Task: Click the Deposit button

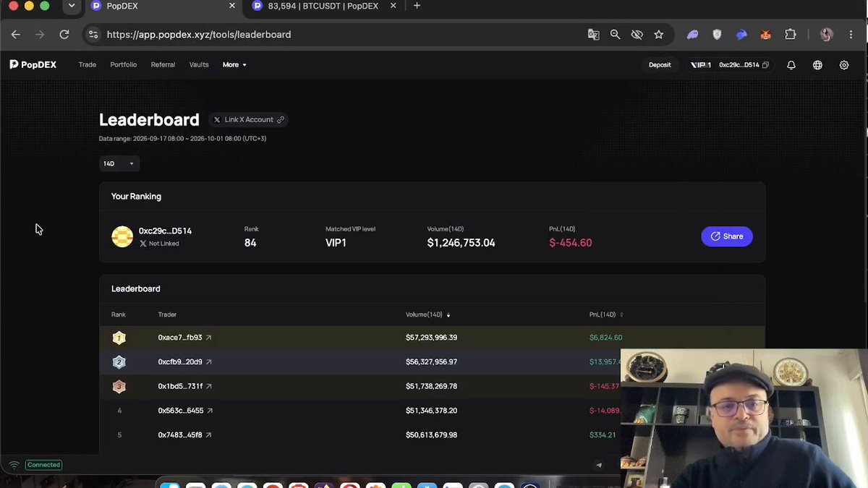Action: pyautogui.click(x=660, y=65)
